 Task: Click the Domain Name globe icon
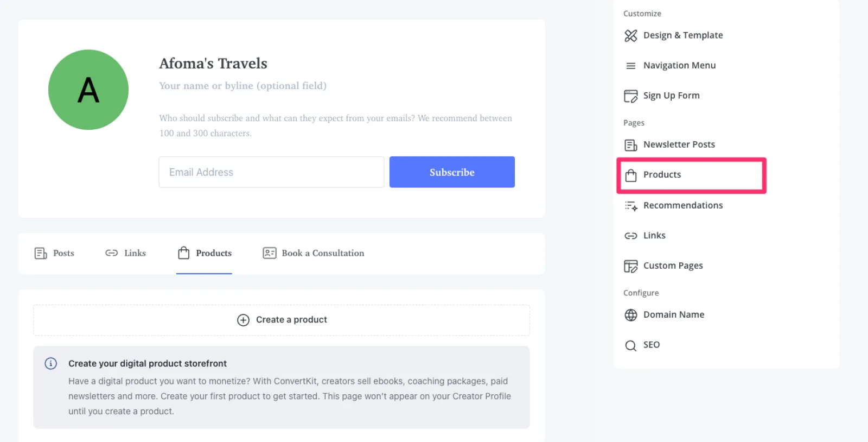click(x=630, y=315)
